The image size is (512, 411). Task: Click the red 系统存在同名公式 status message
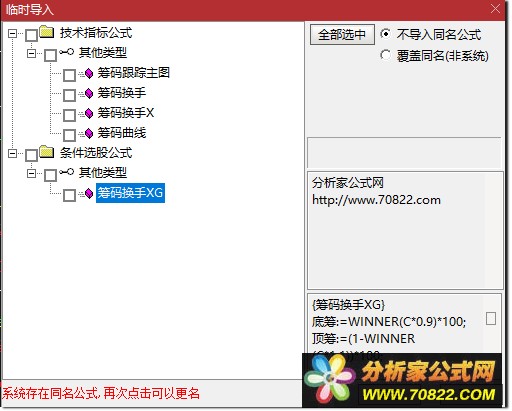coord(101,394)
